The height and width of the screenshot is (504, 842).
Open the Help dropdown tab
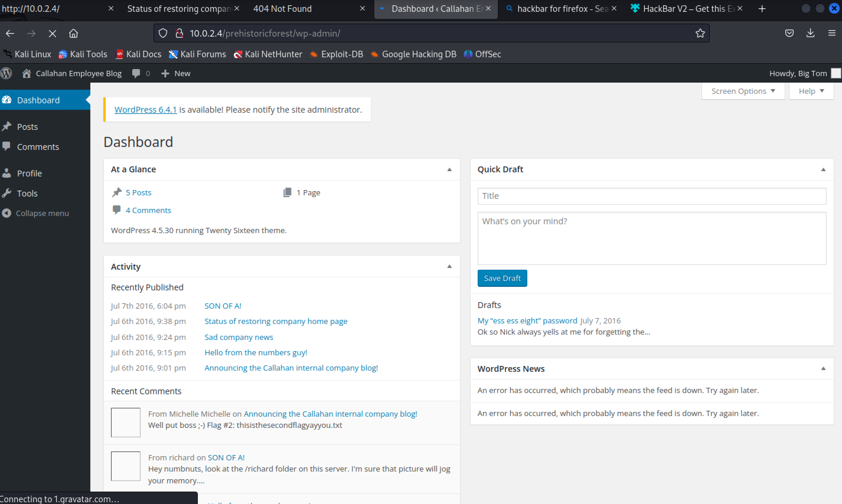[x=811, y=91]
